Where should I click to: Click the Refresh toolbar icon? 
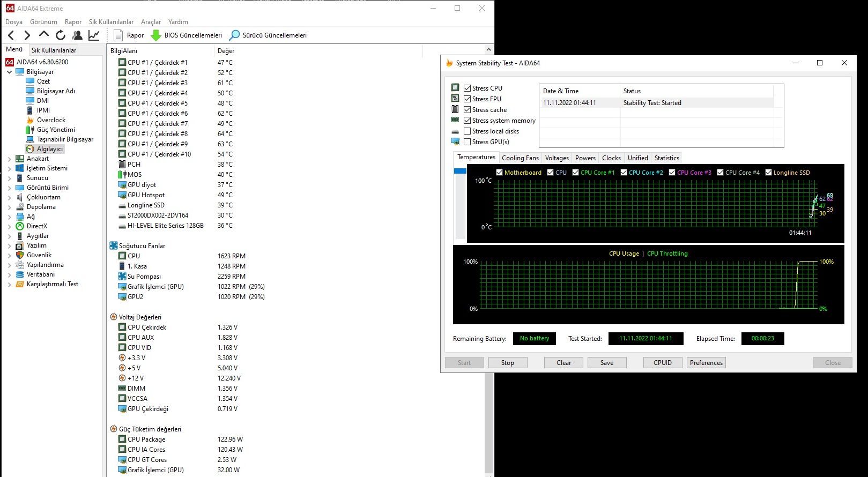pos(61,35)
